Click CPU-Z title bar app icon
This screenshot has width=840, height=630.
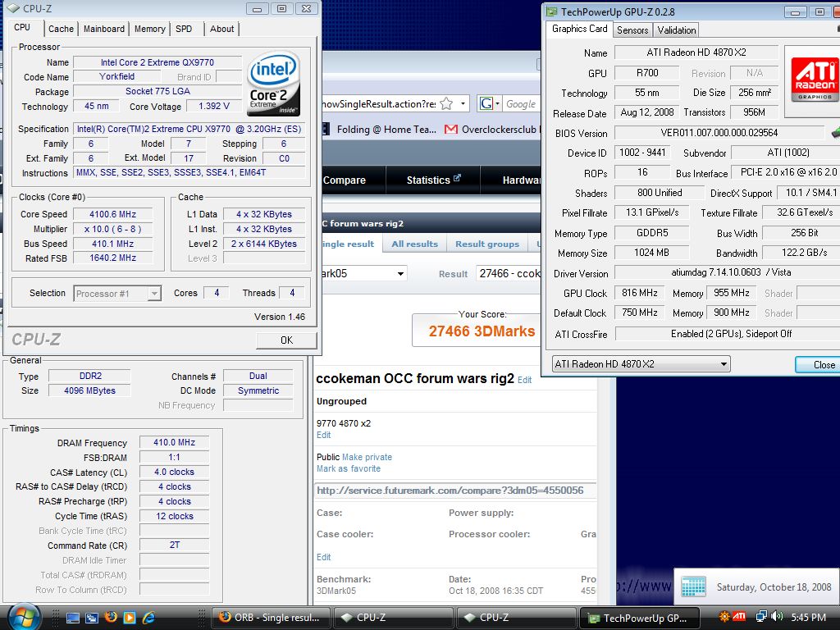[x=13, y=8]
